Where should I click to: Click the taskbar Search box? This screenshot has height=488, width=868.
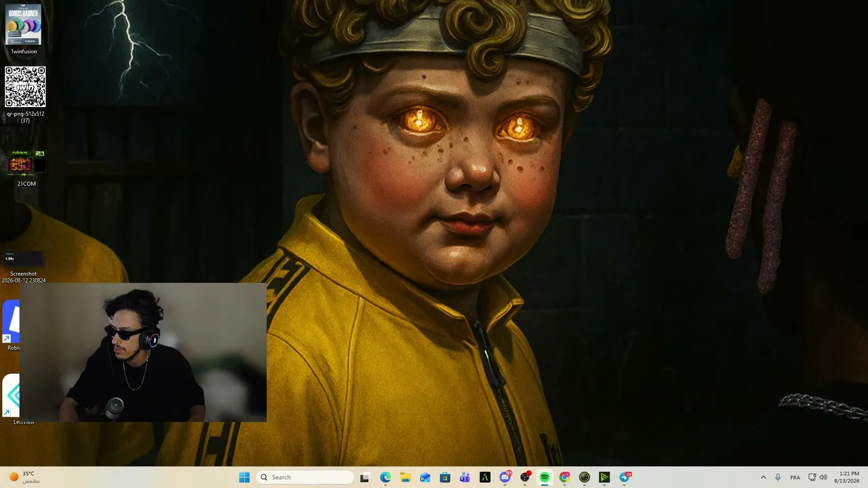point(305,477)
